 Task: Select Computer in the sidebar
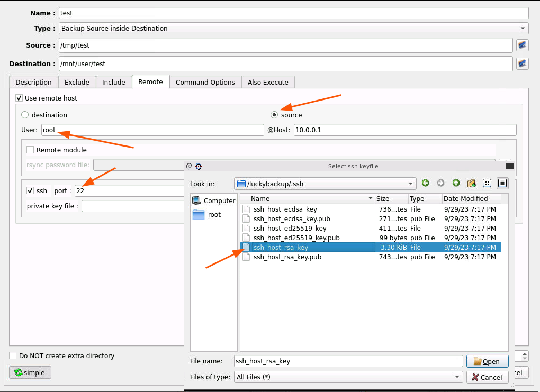click(x=214, y=200)
